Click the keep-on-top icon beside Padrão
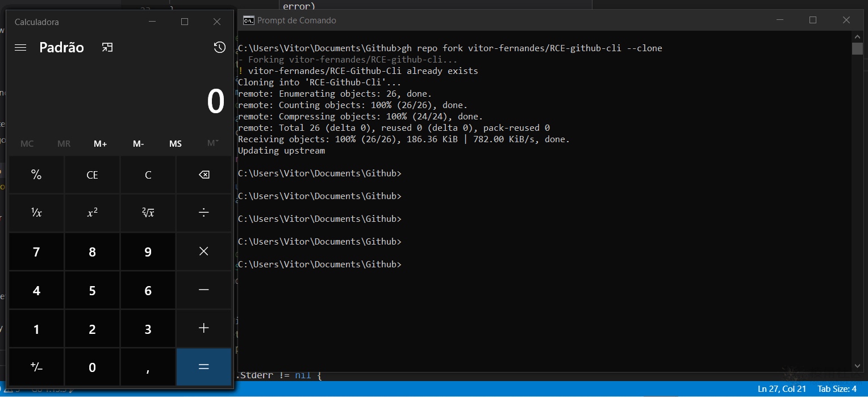The image size is (868, 397). tap(107, 48)
